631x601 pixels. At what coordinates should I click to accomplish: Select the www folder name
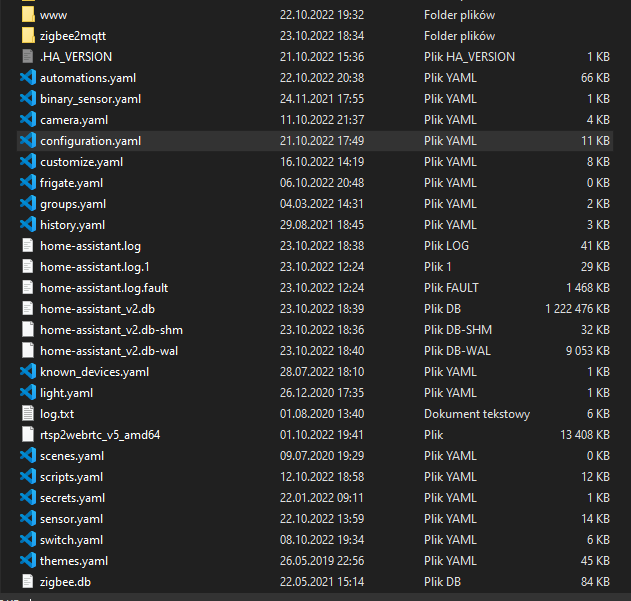(x=54, y=16)
